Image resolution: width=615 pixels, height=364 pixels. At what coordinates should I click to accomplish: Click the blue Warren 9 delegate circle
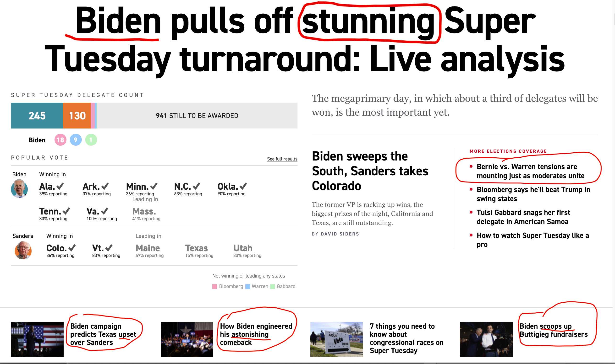pyautogui.click(x=76, y=140)
